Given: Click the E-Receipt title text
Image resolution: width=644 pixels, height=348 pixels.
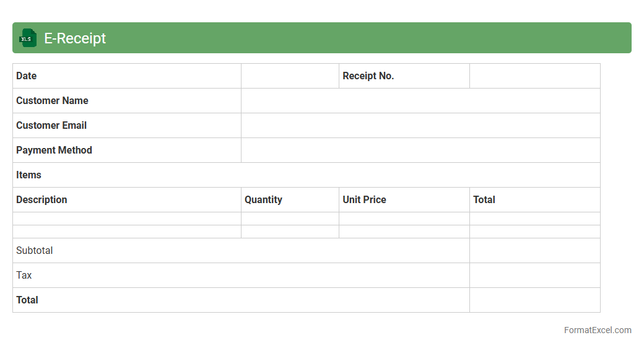Looking at the screenshot, I should pyautogui.click(x=75, y=38).
